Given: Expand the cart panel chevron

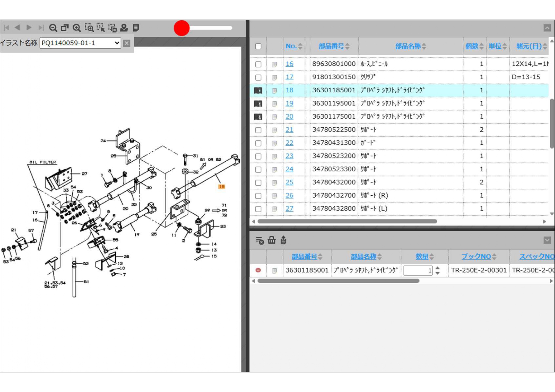Looking at the screenshot, I should [547, 240].
